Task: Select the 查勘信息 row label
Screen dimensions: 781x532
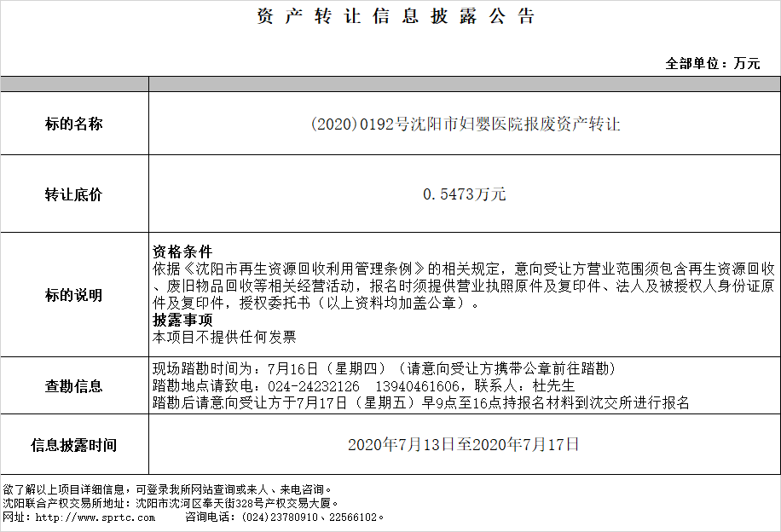Action: (x=74, y=386)
